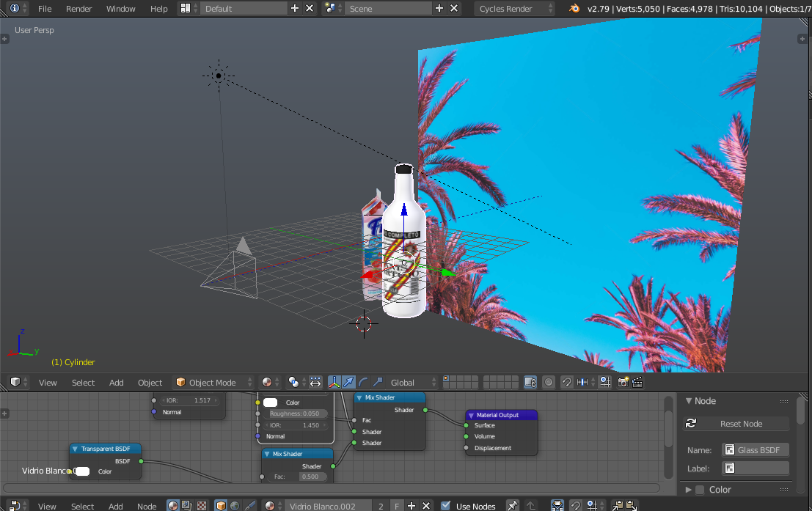Click the Transparent BSDF white color swatch
This screenshot has width=812, height=511.
83,471
